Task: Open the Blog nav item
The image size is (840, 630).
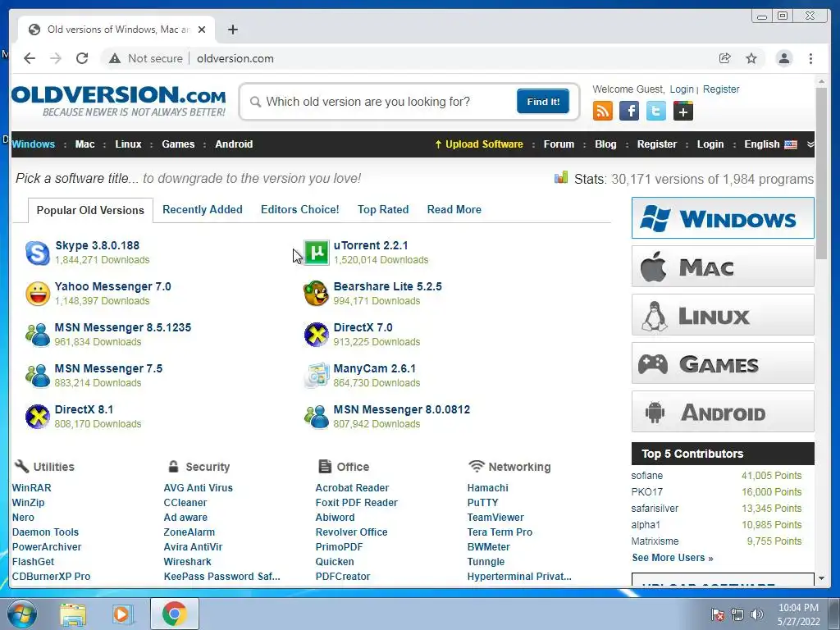Action: pos(605,144)
